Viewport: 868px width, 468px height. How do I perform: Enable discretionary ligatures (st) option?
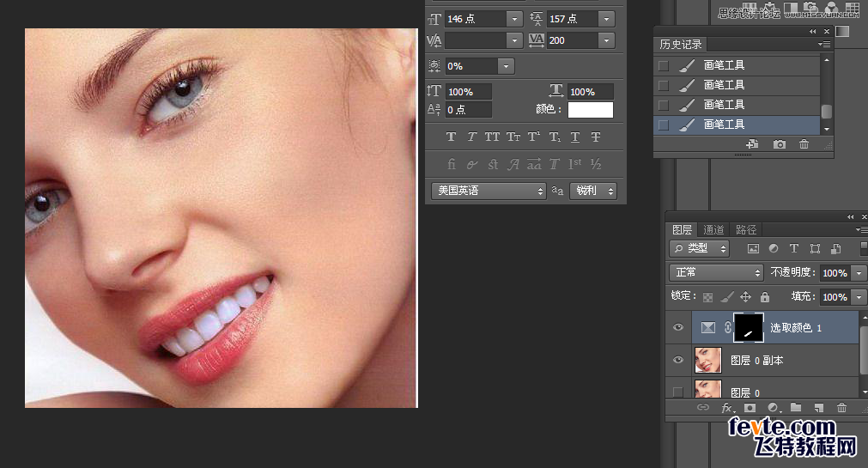[x=493, y=165]
